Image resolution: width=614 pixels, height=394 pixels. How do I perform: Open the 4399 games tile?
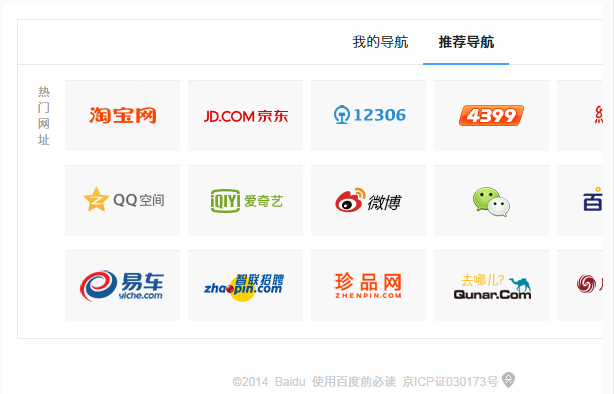(x=491, y=116)
